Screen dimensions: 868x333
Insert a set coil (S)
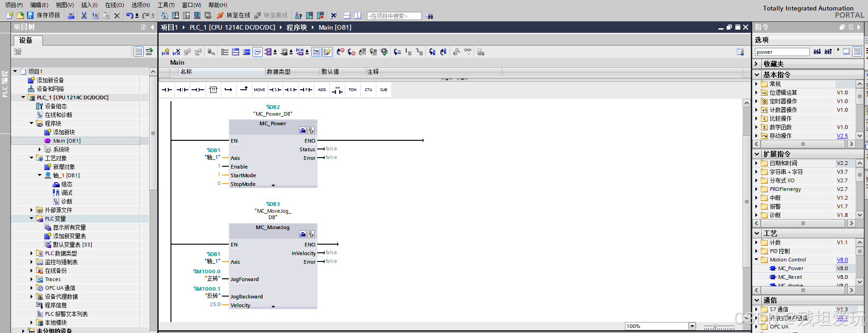point(275,90)
